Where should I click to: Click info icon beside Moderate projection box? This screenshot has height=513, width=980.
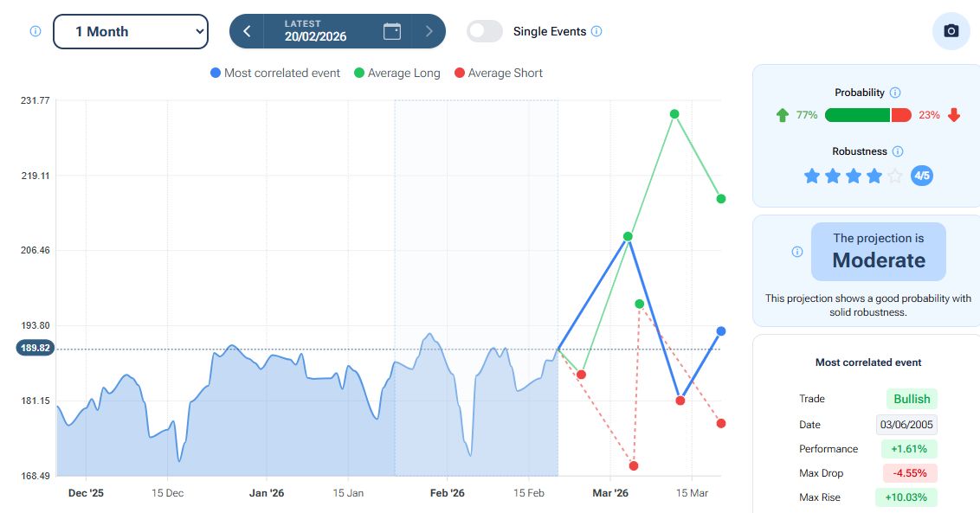[x=797, y=252]
